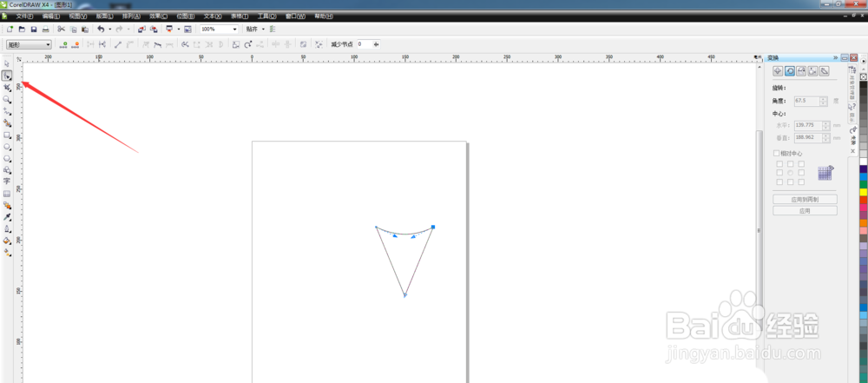Open the 工具(O) menu

click(266, 17)
